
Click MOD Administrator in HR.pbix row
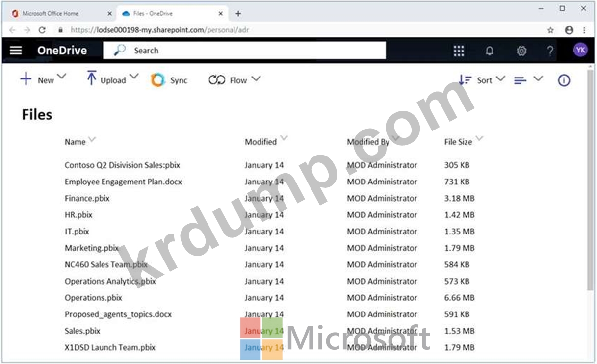click(382, 215)
